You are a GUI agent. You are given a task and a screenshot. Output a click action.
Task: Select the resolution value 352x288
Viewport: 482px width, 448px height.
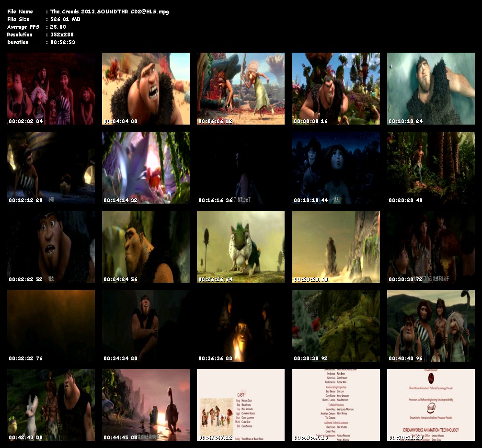coord(62,34)
